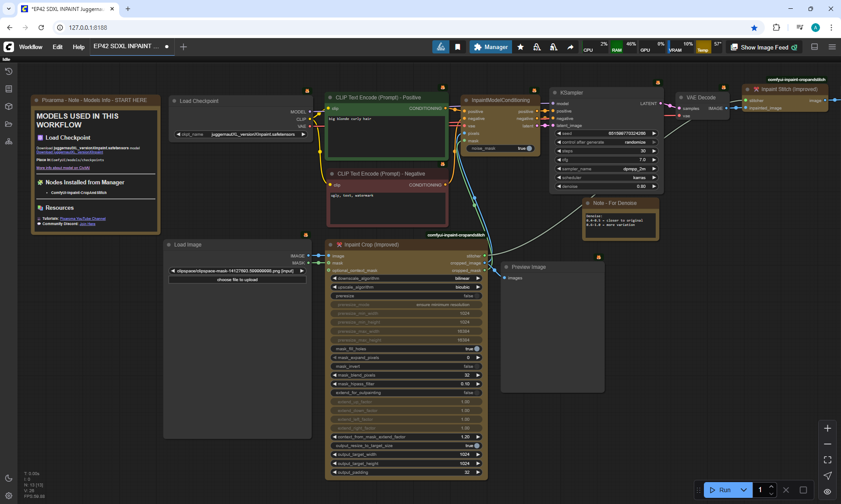Image resolution: width=841 pixels, height=504 pixels.
Task: Click the denoise 0.80 value slider
Action: 607,187
